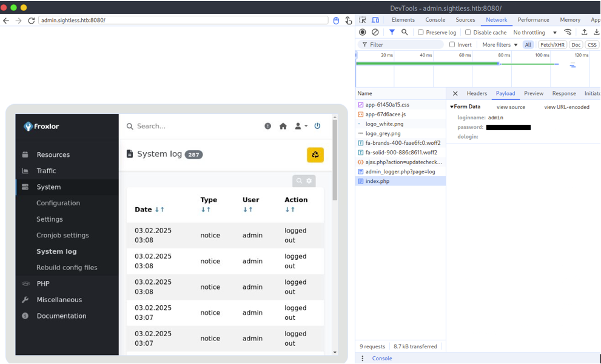Toggle device toolbar icon in DevTools

(x=375, y=20)
